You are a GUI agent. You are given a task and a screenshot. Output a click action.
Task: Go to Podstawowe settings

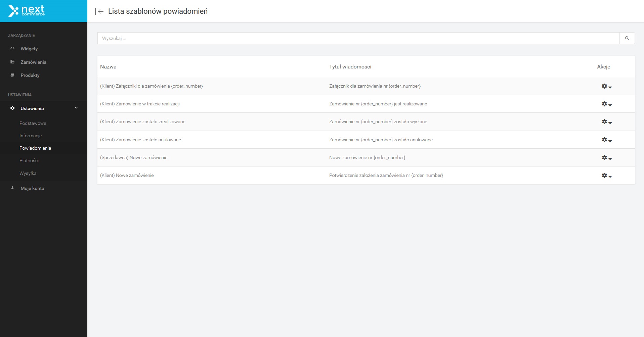pyautogui.click(x=33, y=123)
